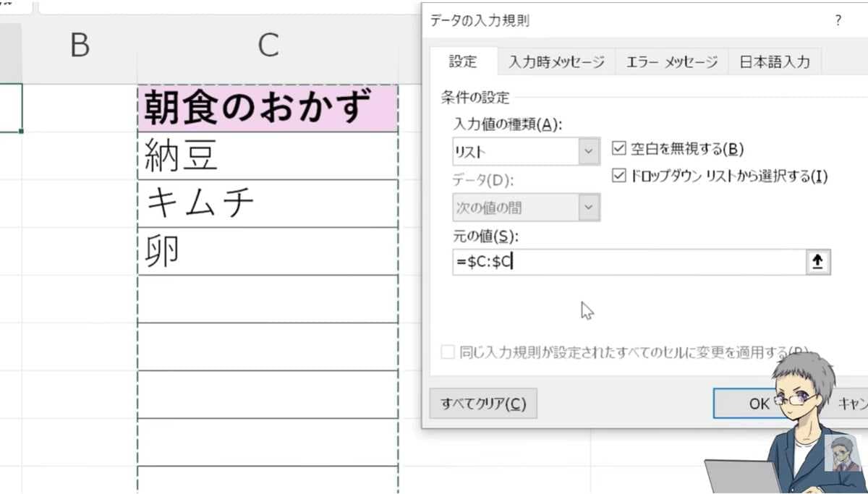868x494 pixels.
Task: Open the 日本語入力 tab
Action: pos(775,62)
